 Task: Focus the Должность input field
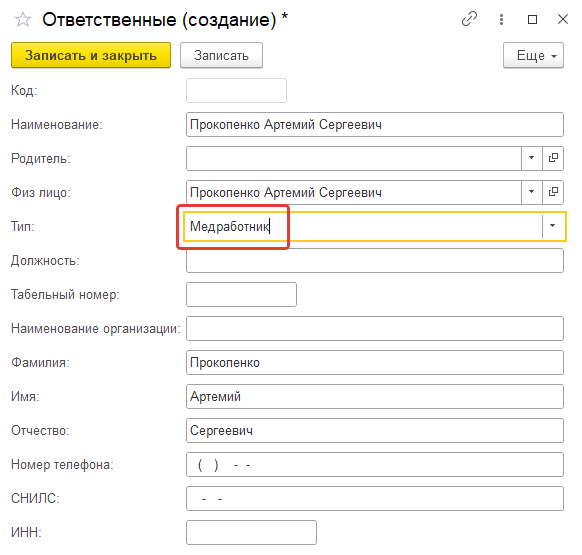pos(375,261)
